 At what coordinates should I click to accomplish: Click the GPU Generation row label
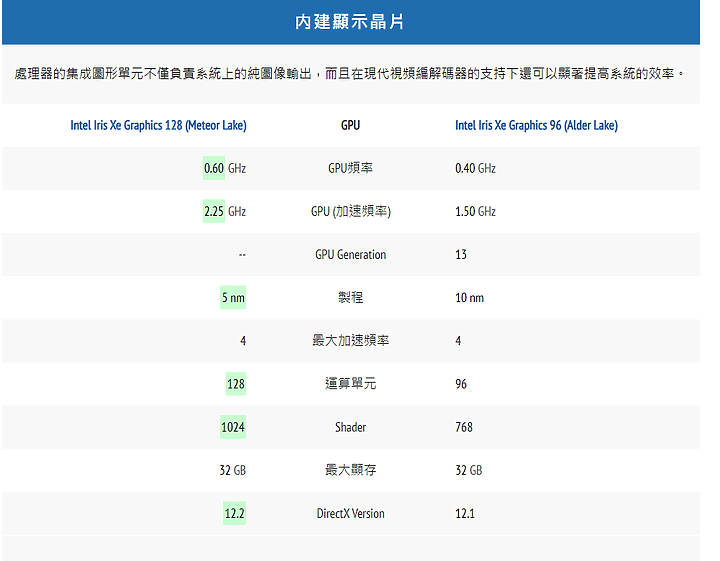[x=350, y=254]
